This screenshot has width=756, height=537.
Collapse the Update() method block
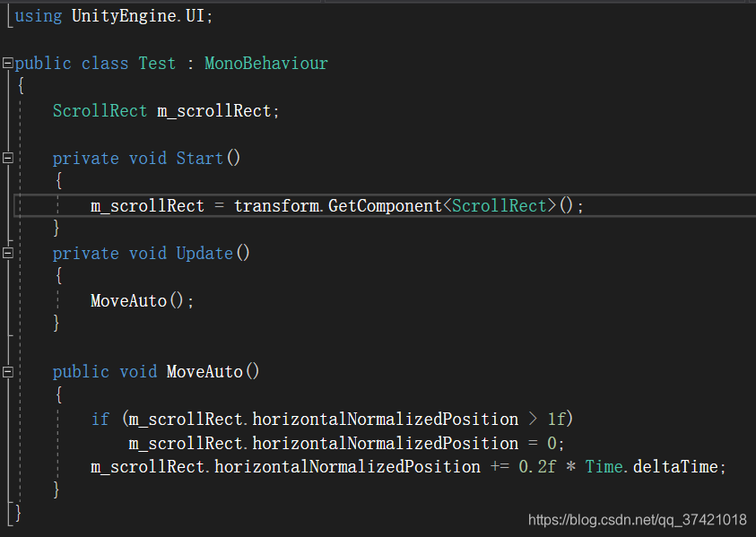(x=8, y=253)
